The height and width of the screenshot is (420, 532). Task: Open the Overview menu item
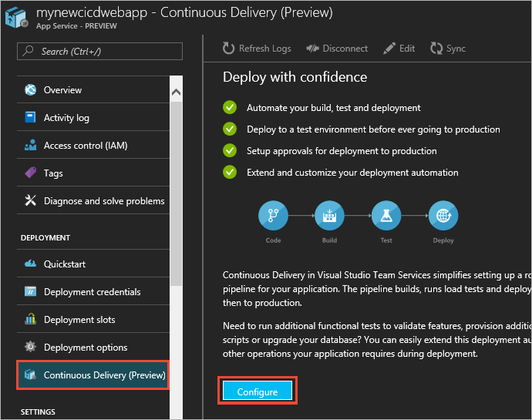pos(93,90)
